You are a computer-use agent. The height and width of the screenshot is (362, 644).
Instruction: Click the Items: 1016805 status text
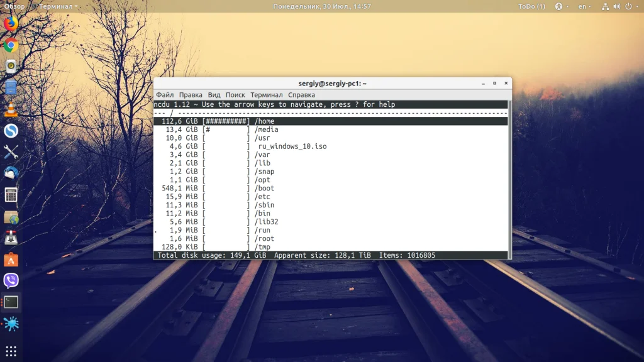407,255
